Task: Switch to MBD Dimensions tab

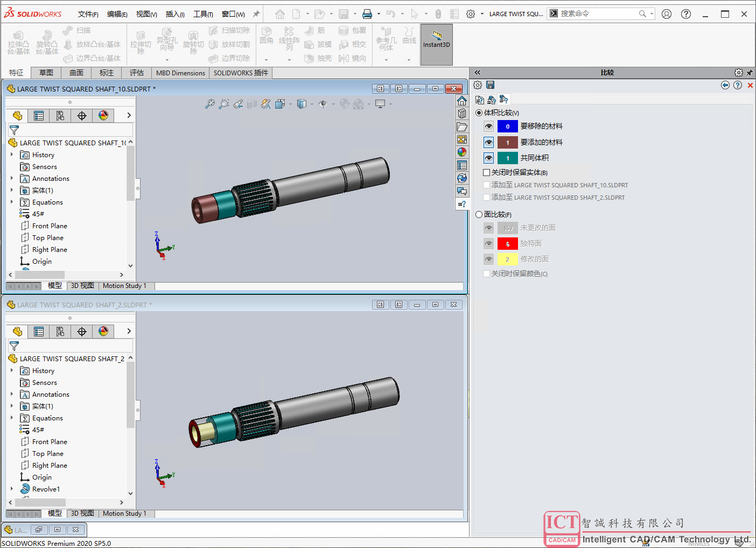Action: pos(180,73)
